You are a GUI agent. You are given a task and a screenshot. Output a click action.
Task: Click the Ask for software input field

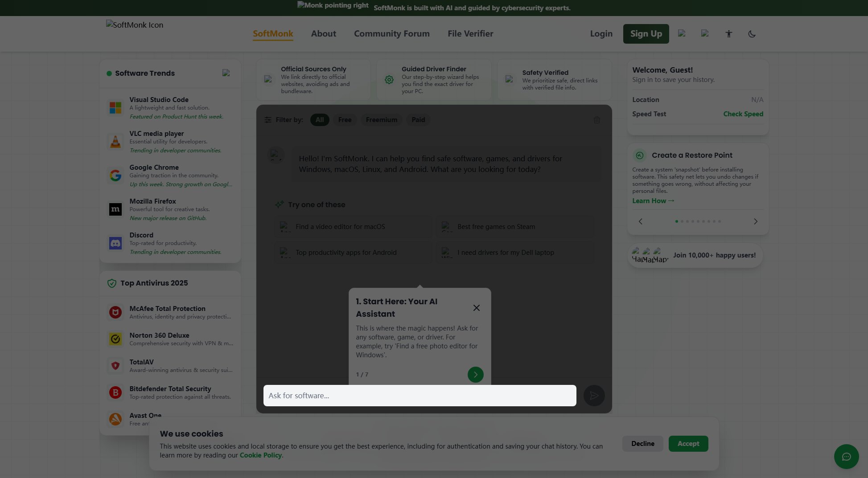pyautogui.click(x=419, y=396)
